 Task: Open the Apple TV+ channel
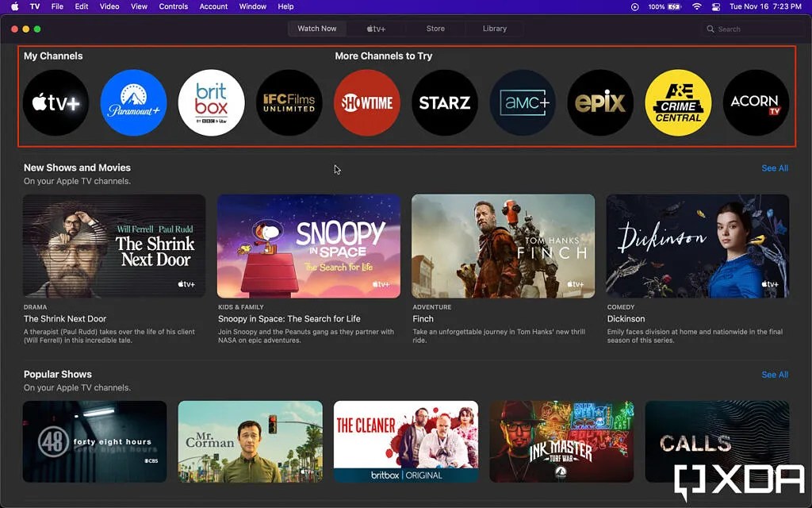coord(56,102)
